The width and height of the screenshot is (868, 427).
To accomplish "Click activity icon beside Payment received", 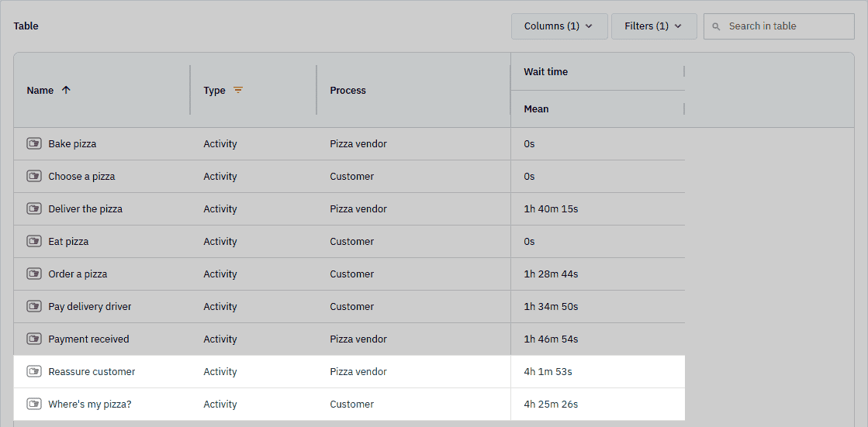I will [x=34, y=339].
